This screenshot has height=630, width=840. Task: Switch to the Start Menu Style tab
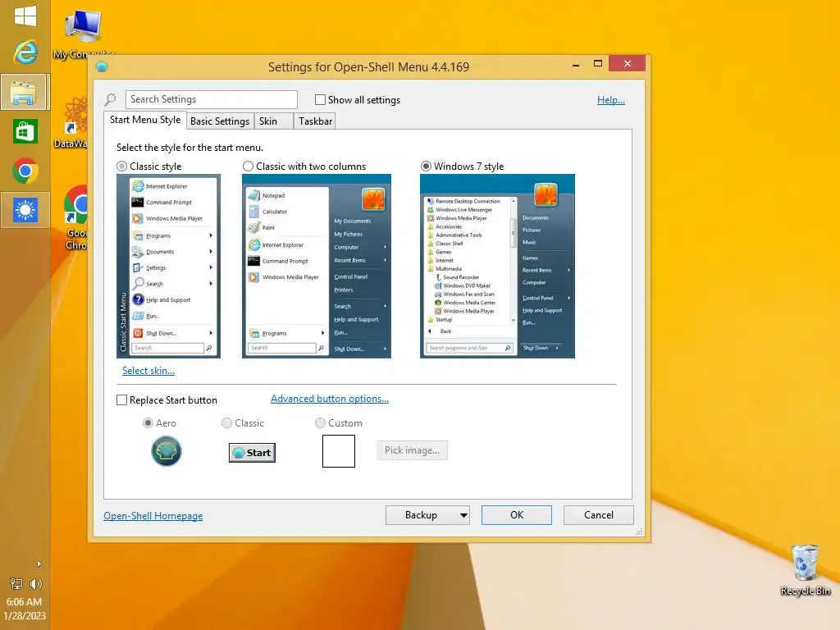[x=144, y=120]
